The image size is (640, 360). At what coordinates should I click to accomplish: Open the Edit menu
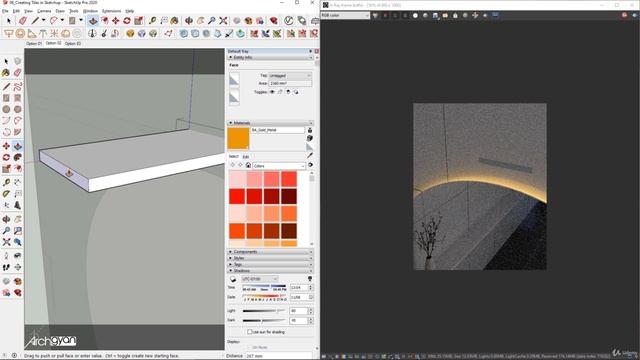click(16, 11)
